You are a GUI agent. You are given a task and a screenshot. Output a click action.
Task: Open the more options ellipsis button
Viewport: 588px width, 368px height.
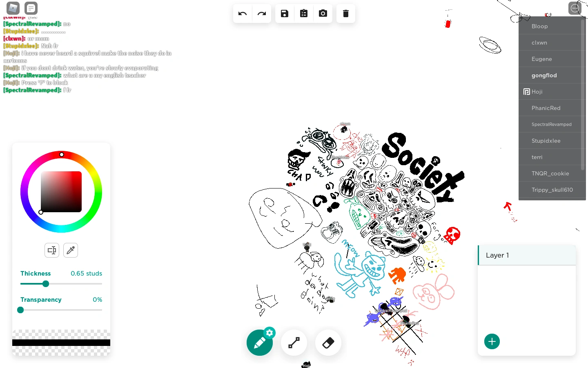point(575,8)
